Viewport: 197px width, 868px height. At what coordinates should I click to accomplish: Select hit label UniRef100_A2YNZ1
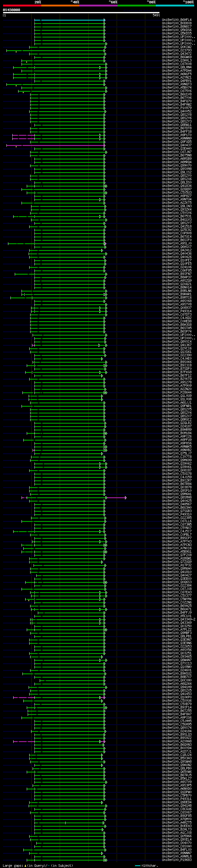(x=177, y=77)
